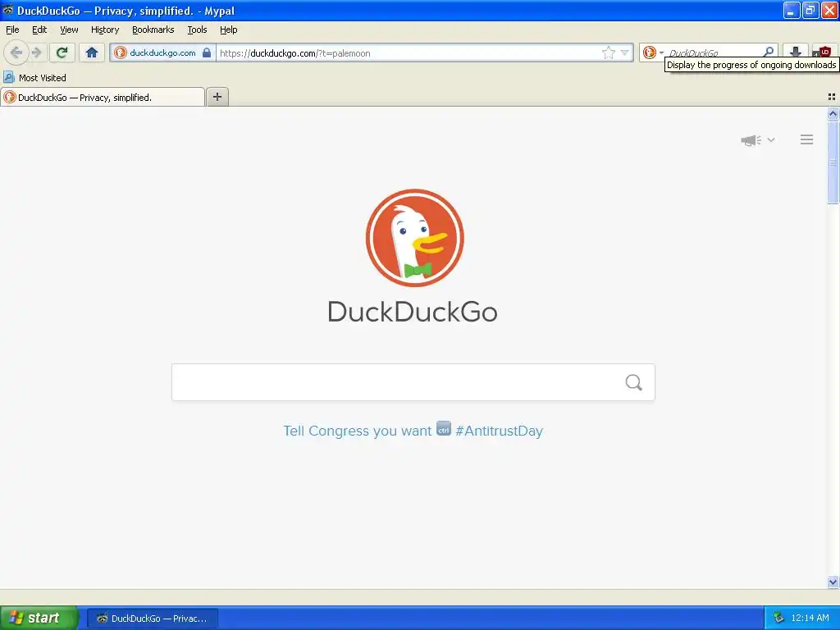Viewport: 840px width, 630px height.
Task: Open the Tell Congress you want #AntitrustDay link
Action: pos(413,431)
